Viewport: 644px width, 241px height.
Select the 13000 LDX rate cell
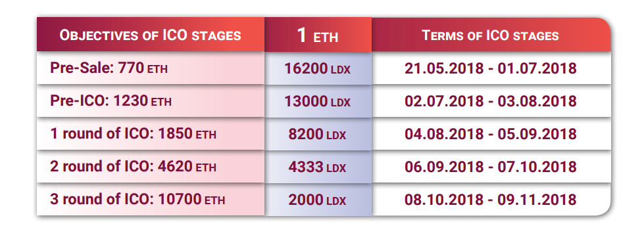pos(318,101)
